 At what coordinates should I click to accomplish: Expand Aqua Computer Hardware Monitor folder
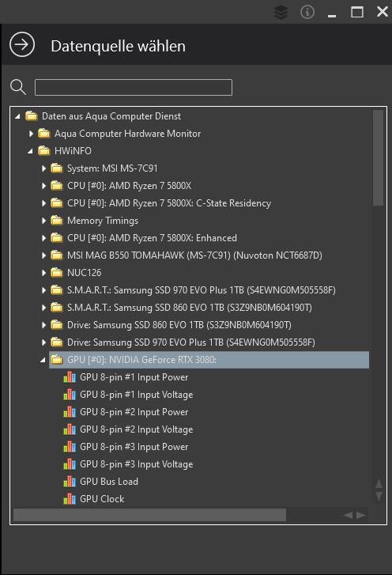[x=31, y=134]
